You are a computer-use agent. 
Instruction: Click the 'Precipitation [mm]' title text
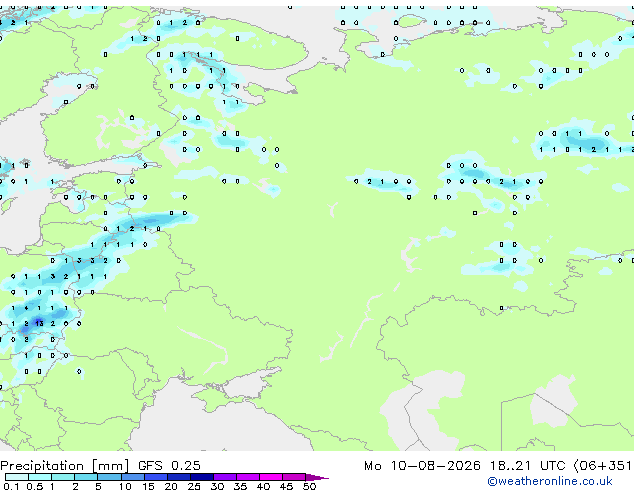tap(65, 466)
